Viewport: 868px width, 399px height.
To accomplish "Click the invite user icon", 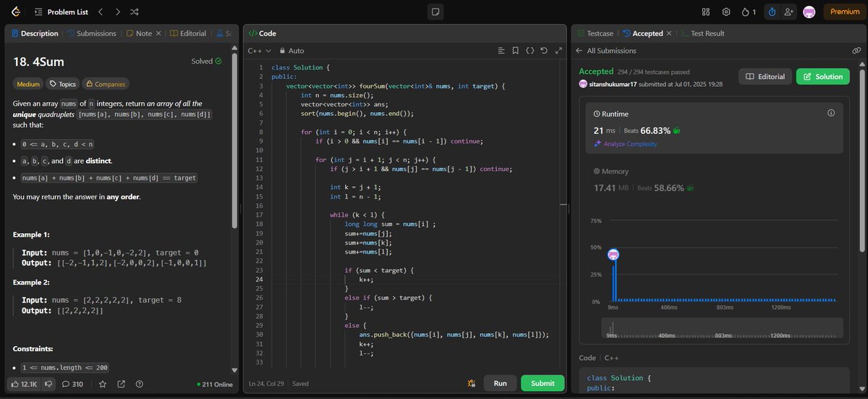I will [788, 12].
